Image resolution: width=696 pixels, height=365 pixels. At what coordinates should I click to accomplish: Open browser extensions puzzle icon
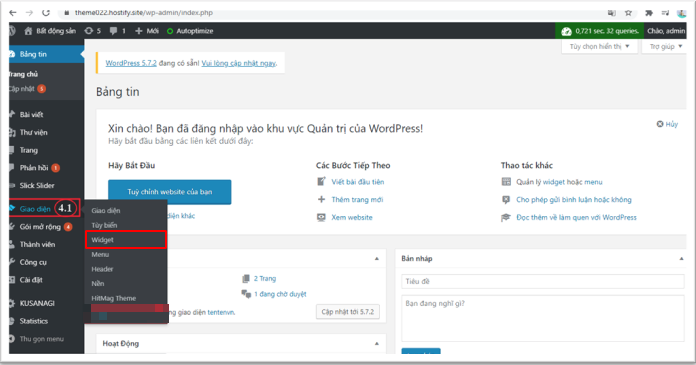coord(649,13)
